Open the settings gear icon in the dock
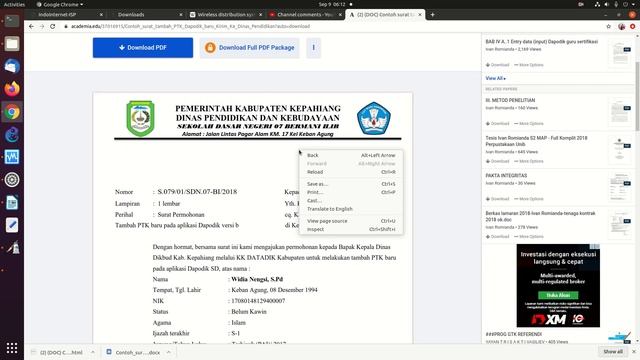Image resolution: width=640 pixels, height=360 pixels. click(x=12, y=180)
